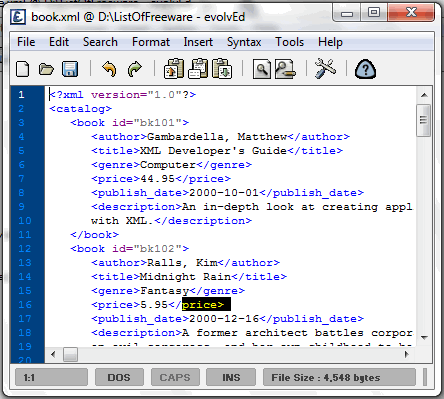Click the vertical scrollbar up arrow

tap(424, 95)
